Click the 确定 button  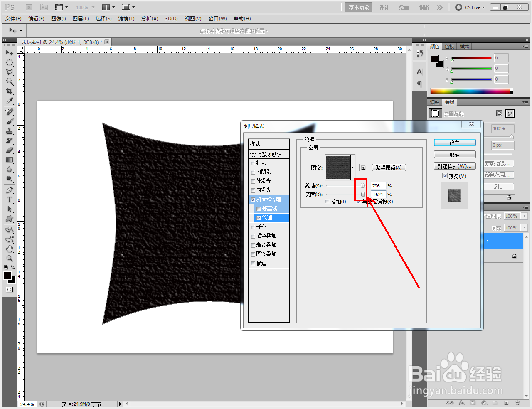(455, 143)
